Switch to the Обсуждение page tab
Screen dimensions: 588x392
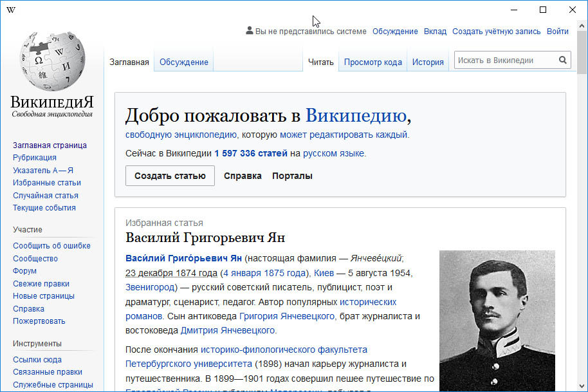(x=184, y=62)
